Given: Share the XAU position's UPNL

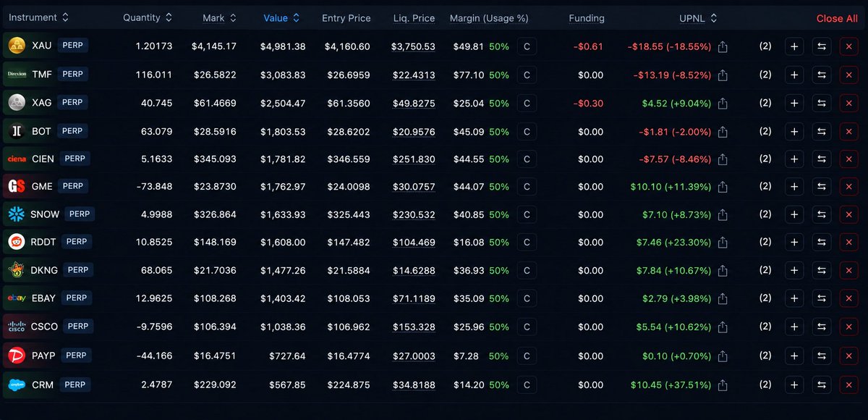Looking at the screenshot, I should (x=723, y=47).
